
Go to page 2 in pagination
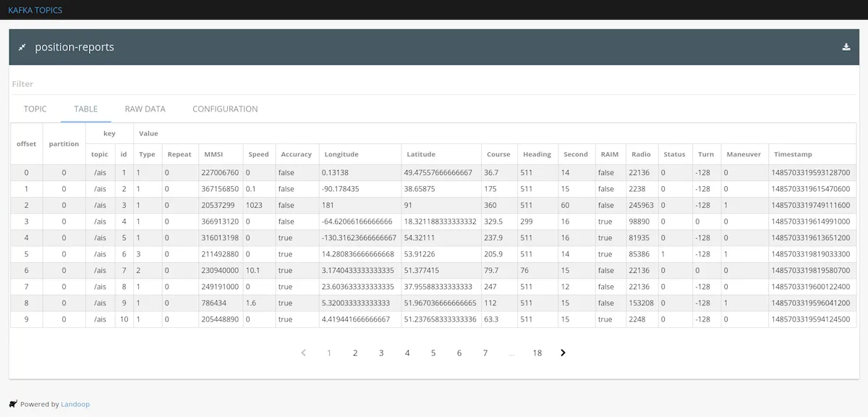355,353
